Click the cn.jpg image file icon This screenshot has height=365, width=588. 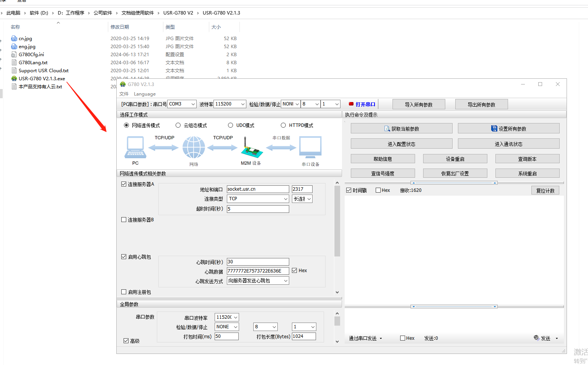pyautogui.click(x=14, y=39)
